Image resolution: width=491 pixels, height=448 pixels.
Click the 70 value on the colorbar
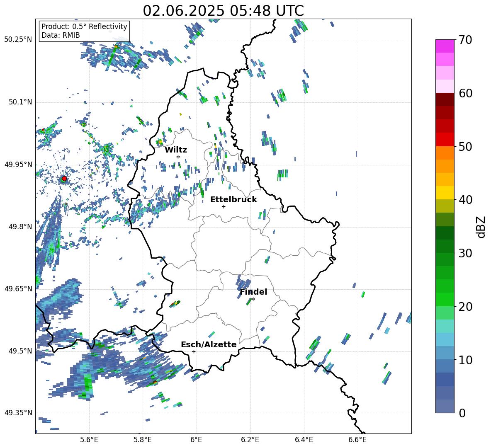click(x=465, y=40)
